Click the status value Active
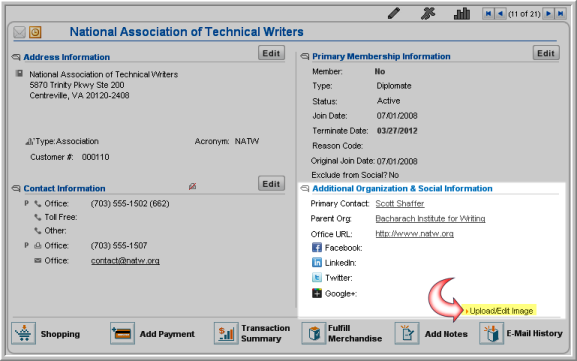The height and width of the screenshot is (361, 577). 388,101
